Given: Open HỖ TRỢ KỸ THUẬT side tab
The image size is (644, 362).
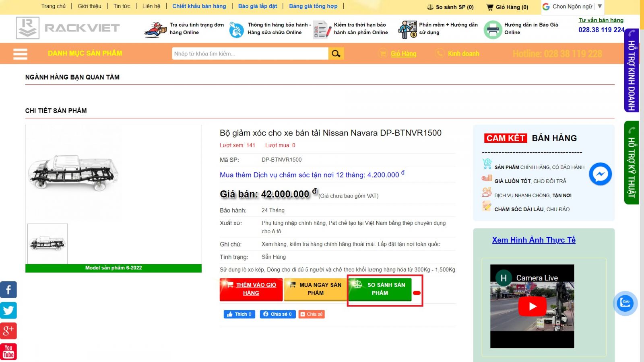Looking at the screenshot, I should 632,162.
